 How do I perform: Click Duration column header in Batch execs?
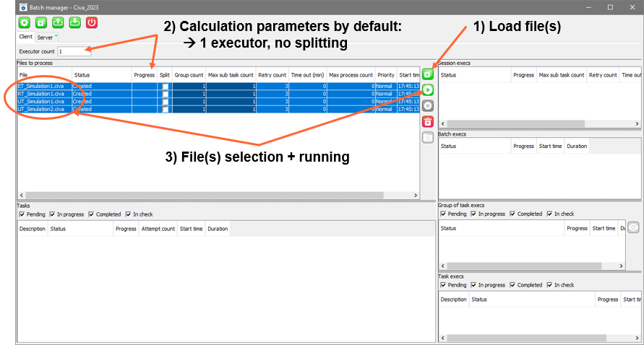tap(577, 146)
